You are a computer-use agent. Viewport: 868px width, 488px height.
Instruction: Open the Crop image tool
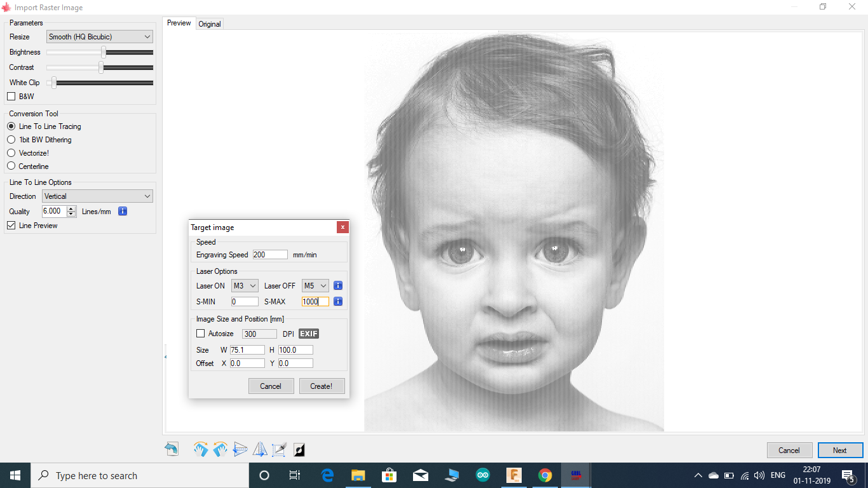point(279,449)
